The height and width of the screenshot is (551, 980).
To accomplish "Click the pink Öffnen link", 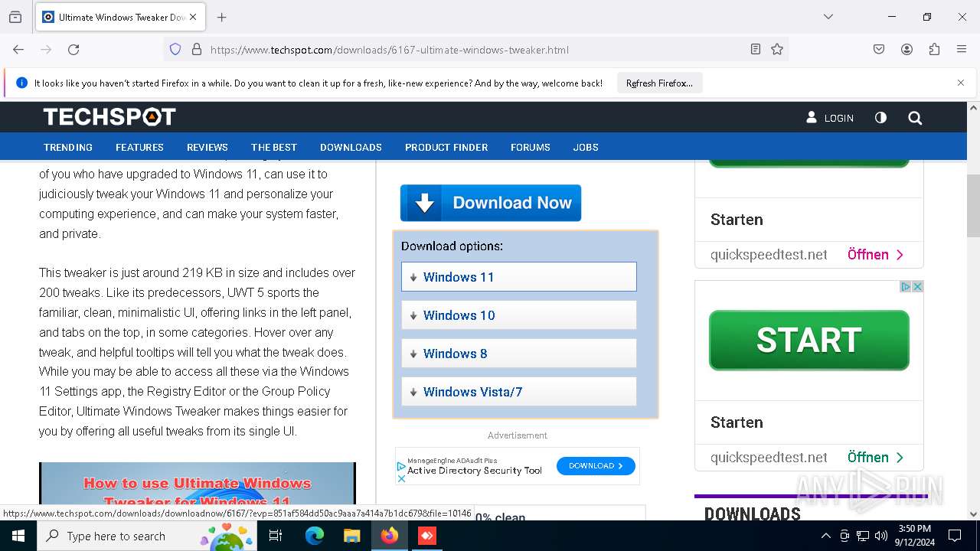I will pyautogui.click(x=876, y=254).
